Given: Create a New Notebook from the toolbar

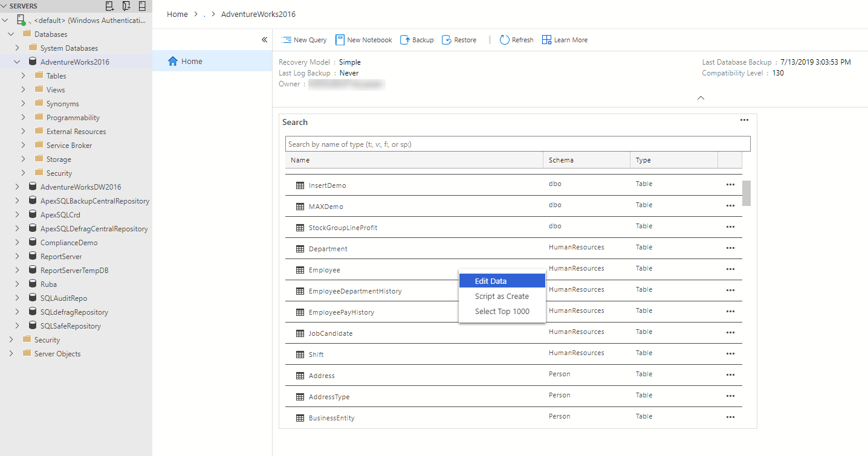Looking at the screenshot, I should [x=363, y=40].
